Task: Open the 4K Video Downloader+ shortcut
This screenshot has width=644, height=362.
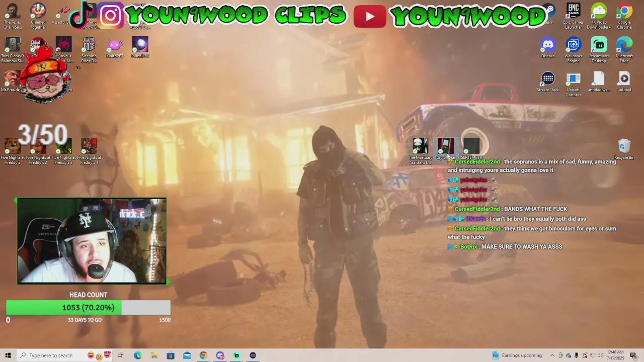Action: (x=599, y=16)
